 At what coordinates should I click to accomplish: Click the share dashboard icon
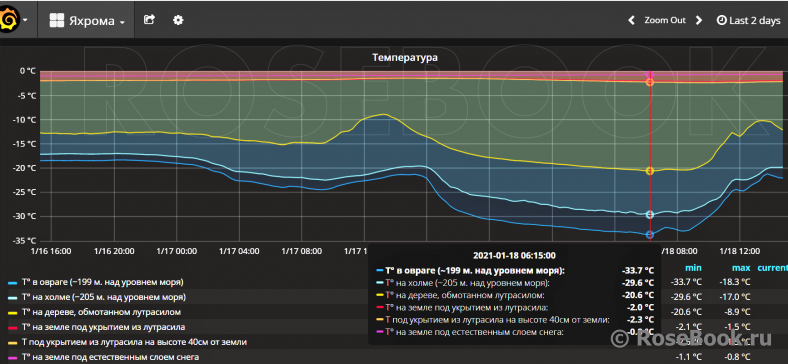(x=149, y=20)
